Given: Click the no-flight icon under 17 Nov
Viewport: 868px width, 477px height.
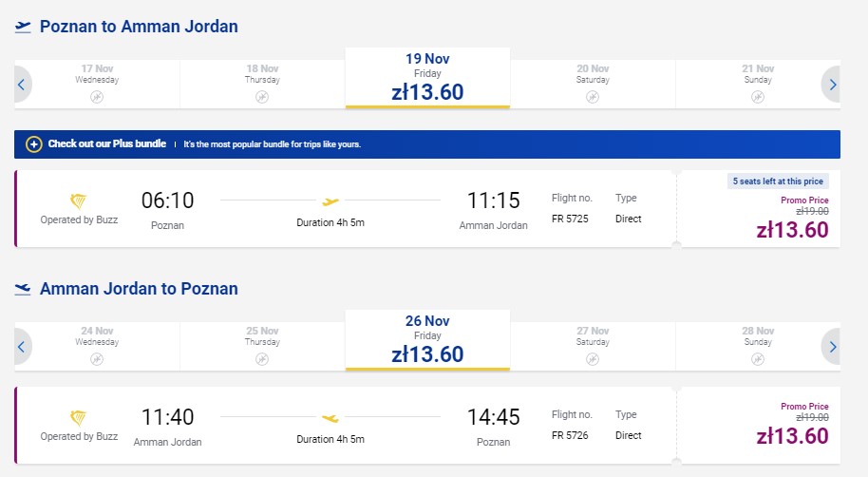Looking at the screenshot, I should click(97, 98).
